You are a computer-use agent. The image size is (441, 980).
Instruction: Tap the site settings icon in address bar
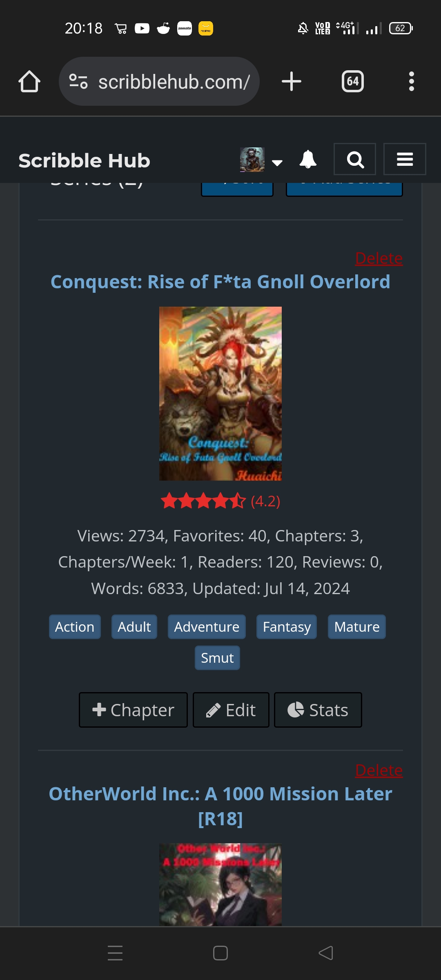(x=78, y=81)
